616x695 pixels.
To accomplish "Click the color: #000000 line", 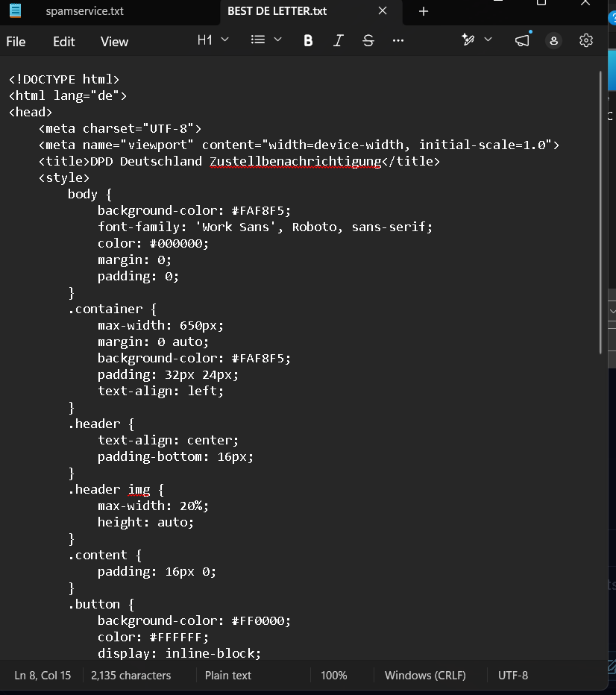I will click(x=153, y=243).
